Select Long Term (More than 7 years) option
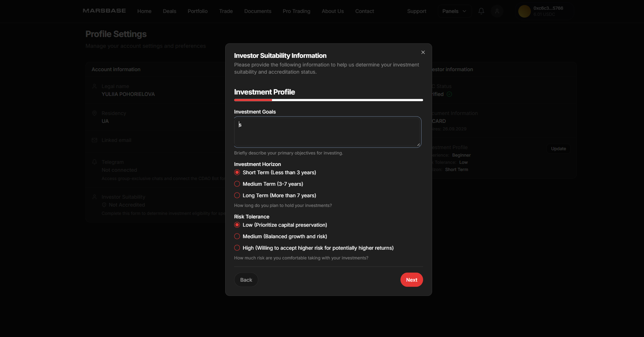This screenshot has width=644, height=337. (x=237, y=195)
